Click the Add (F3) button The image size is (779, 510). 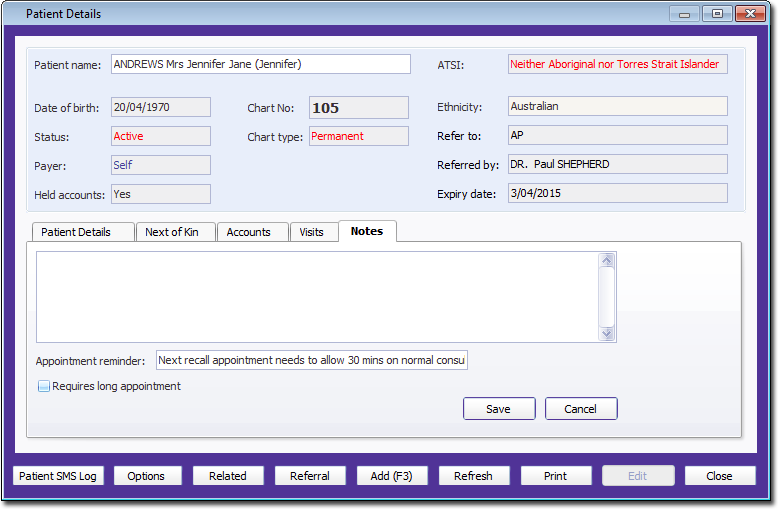point(392,476)
